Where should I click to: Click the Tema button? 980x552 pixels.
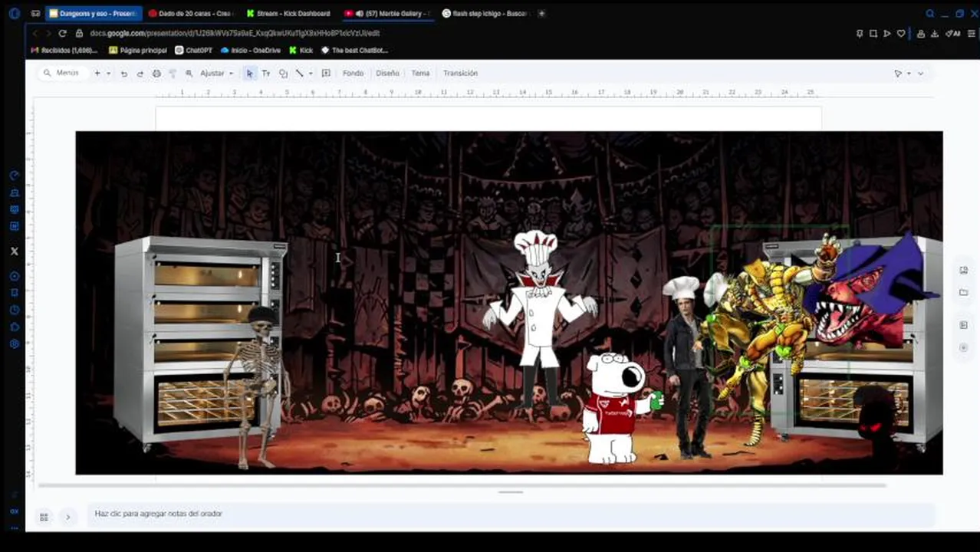click(x=420, y=74)
